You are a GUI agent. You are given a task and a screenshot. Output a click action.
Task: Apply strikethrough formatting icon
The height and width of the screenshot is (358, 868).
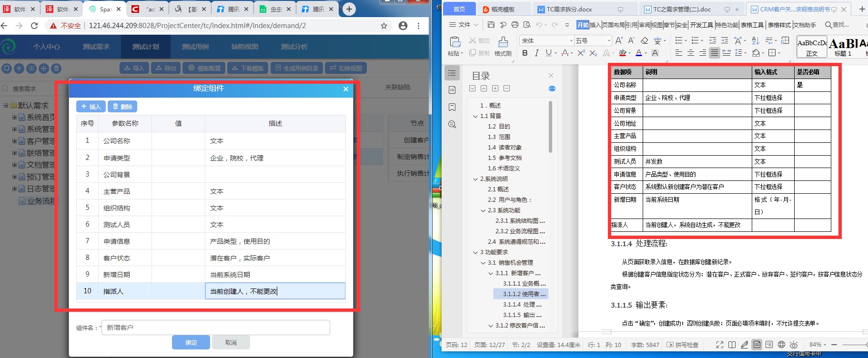[x=565, y=53]
